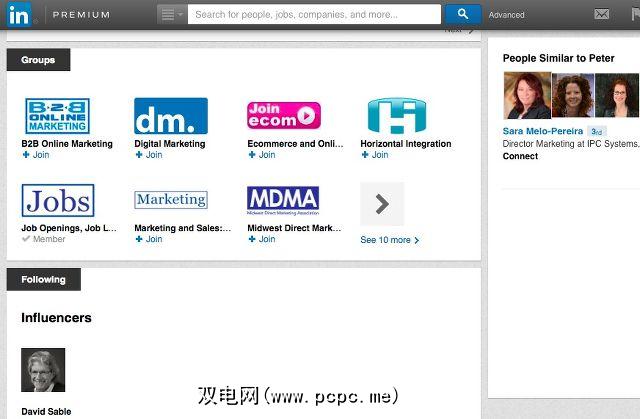Join the Marketing and Sales group
Image resolution: width=640 pixels, height=419 pixels.
click(149, 239)
